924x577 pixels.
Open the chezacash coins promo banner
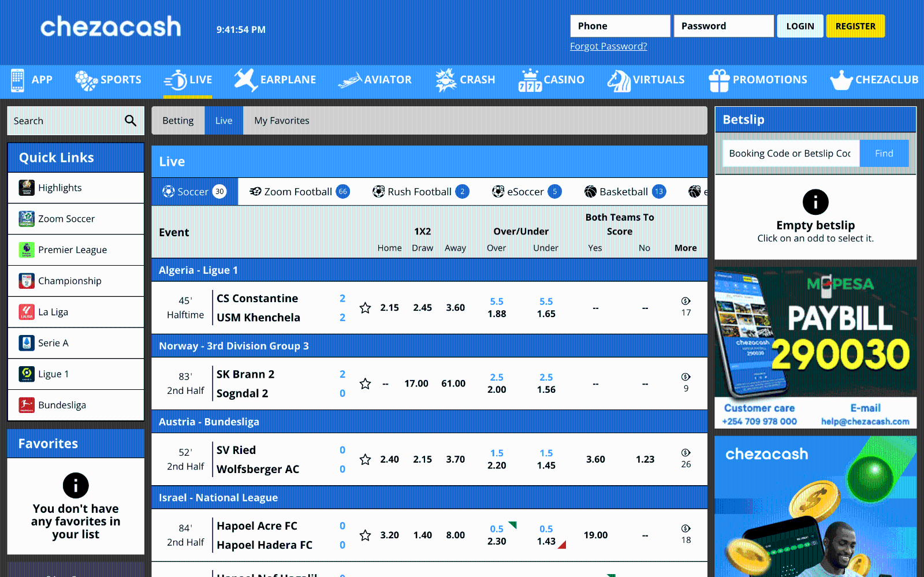tap(815, 506)
